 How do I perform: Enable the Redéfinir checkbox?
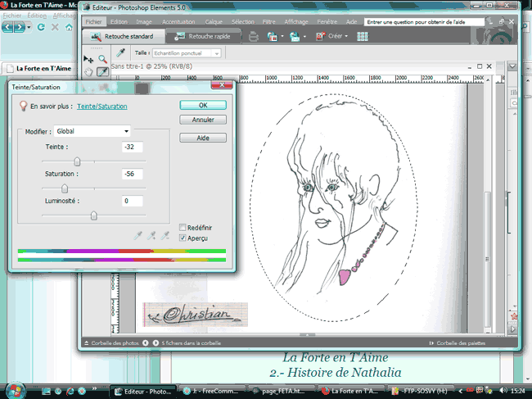pos(183,227)
